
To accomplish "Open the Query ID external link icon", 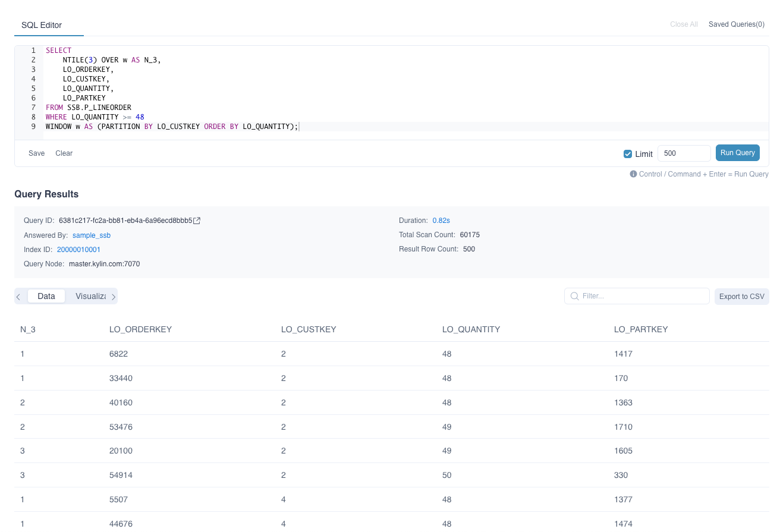I will click(x=197, y=221).
